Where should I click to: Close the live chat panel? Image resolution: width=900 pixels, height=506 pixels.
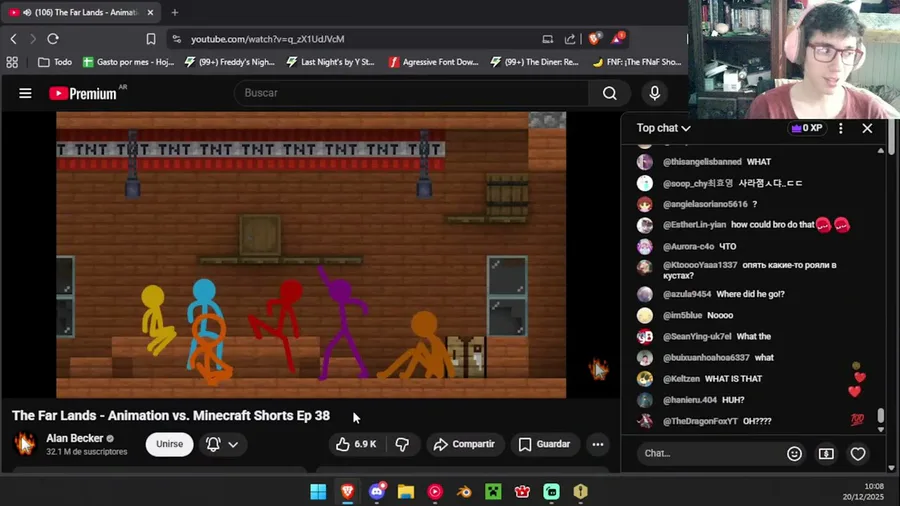click(867, 129)
